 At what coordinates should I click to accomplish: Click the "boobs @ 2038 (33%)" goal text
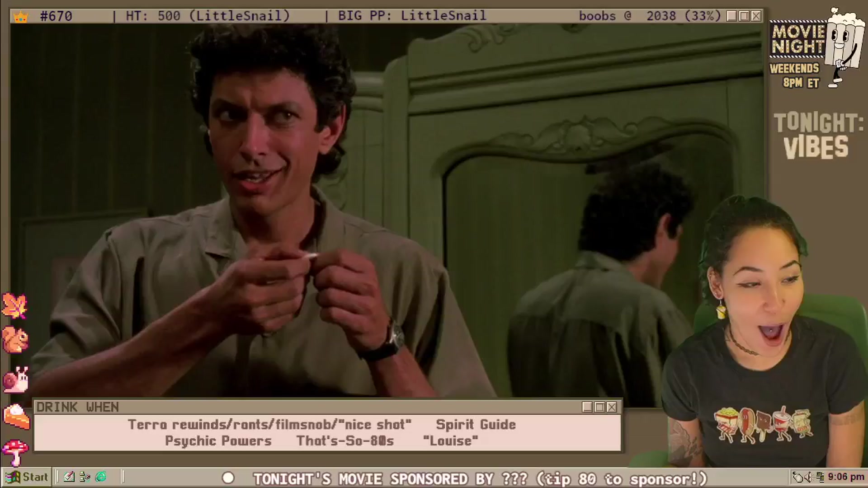[650, 16]
